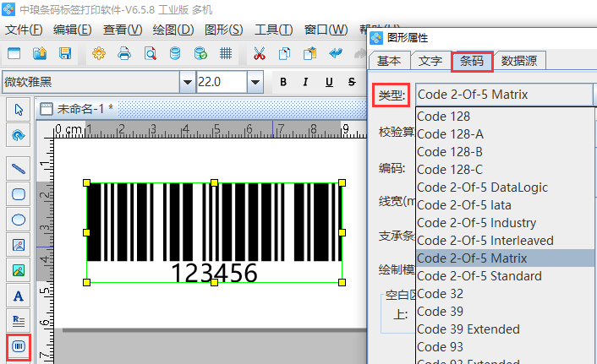
Task: Toggle bold formatting
Action: click(x=283, y=82)
